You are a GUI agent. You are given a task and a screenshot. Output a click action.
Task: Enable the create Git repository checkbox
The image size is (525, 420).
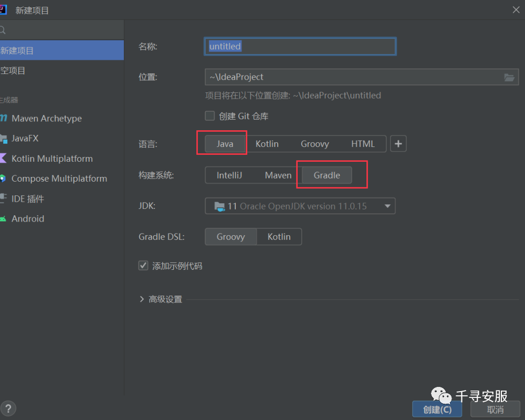(x=210, y=116)
